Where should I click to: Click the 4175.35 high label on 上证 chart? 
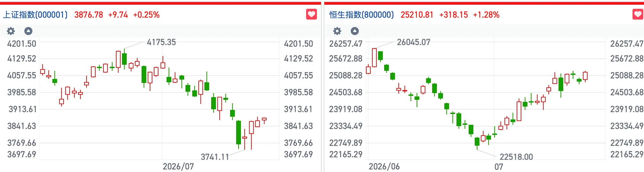tap(161, 42)
